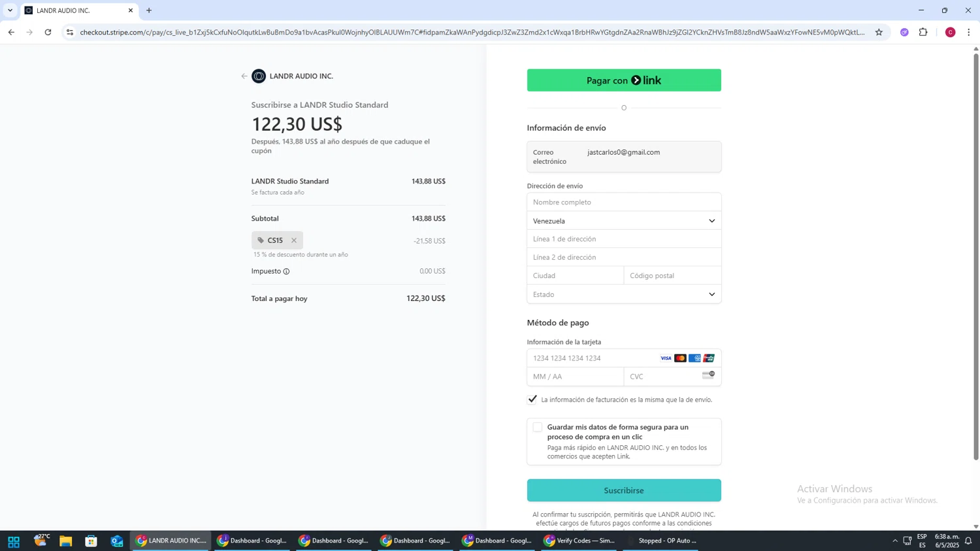The height and width of the screenshot is (551, 980).
Task: Open the Chrome profile avatar
Action: point(950,32)
